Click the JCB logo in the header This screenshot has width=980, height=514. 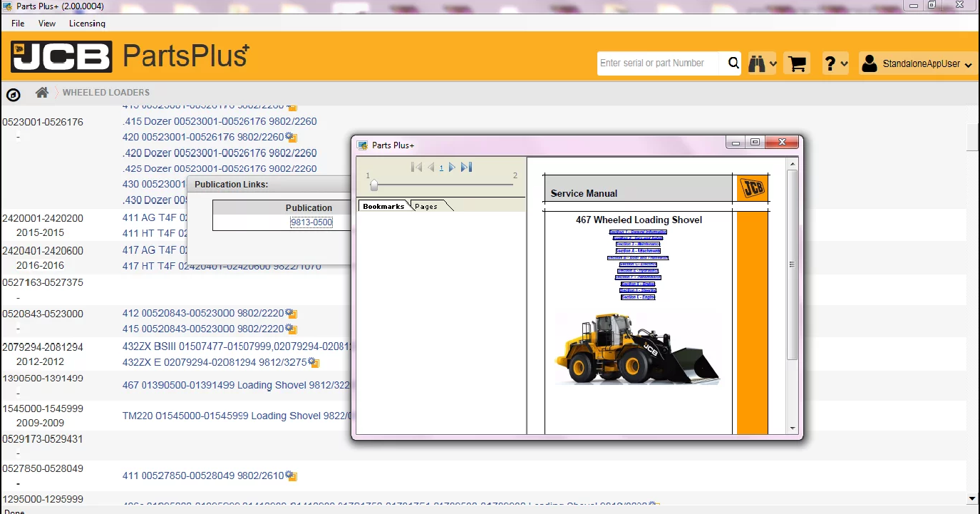61,57
